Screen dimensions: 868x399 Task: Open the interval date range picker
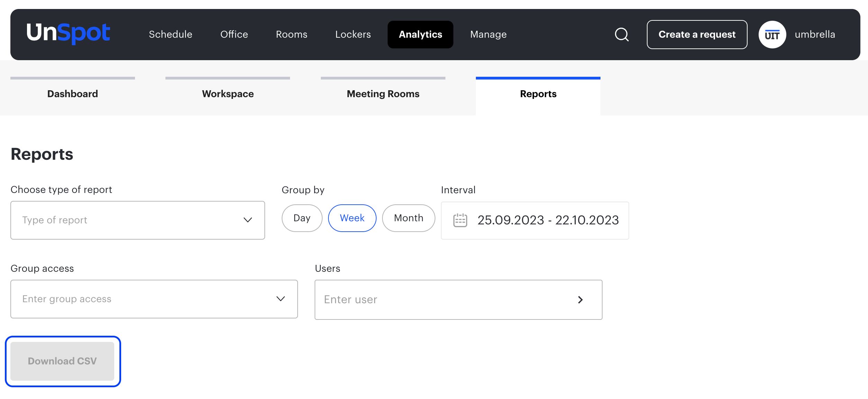click(548, 220)
